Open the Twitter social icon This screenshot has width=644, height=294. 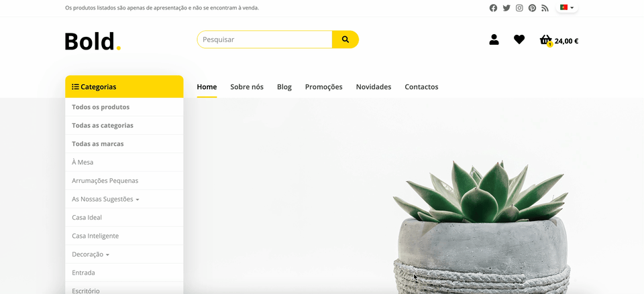(506, 8)
